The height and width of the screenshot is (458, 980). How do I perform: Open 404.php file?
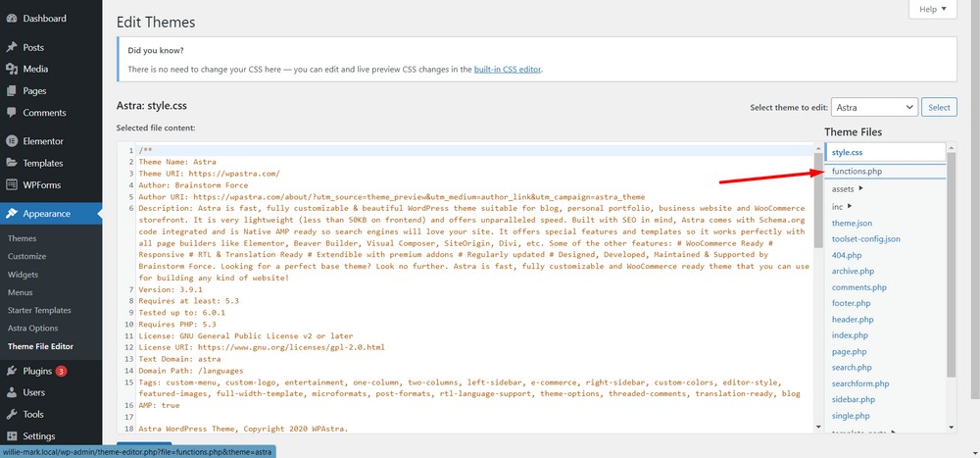pos(847,255)
